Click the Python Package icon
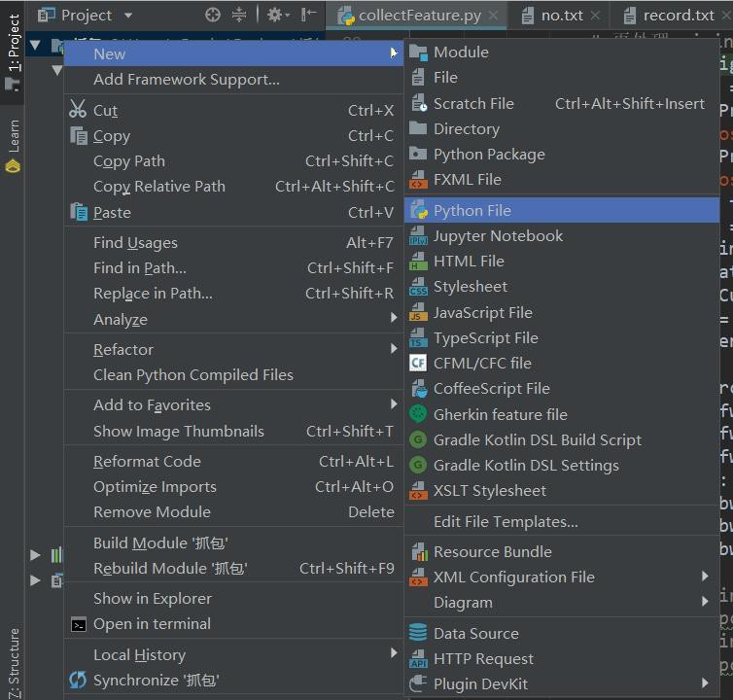 [418, 154]
